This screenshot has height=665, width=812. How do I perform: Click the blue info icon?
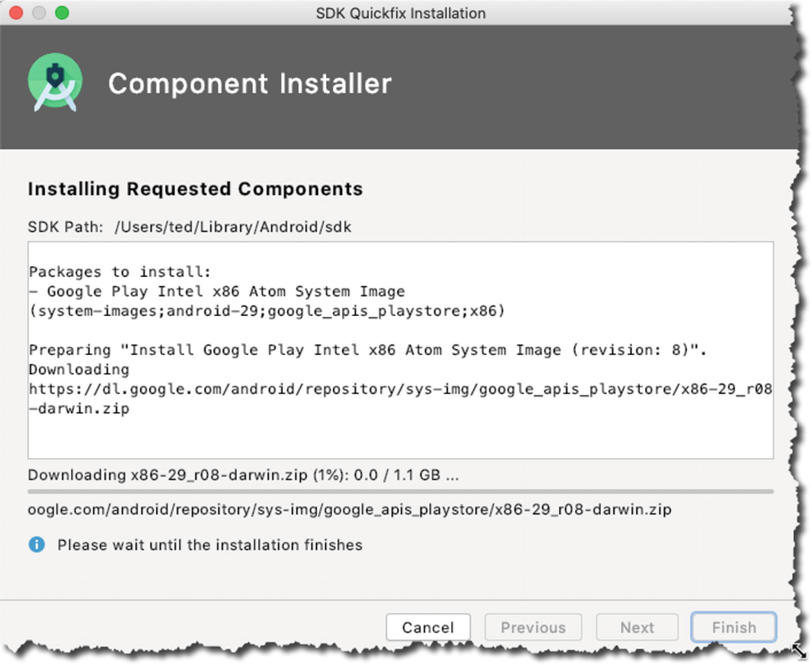pos(37,545)
